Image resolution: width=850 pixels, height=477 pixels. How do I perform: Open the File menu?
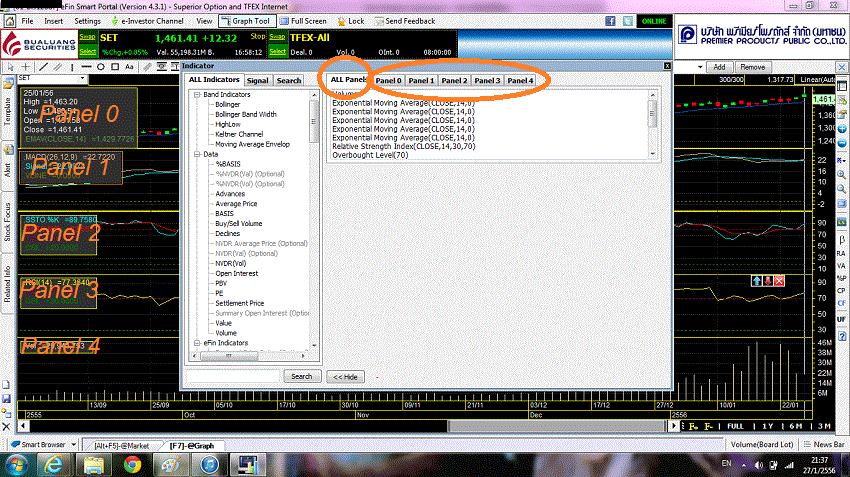click(27, 21)
